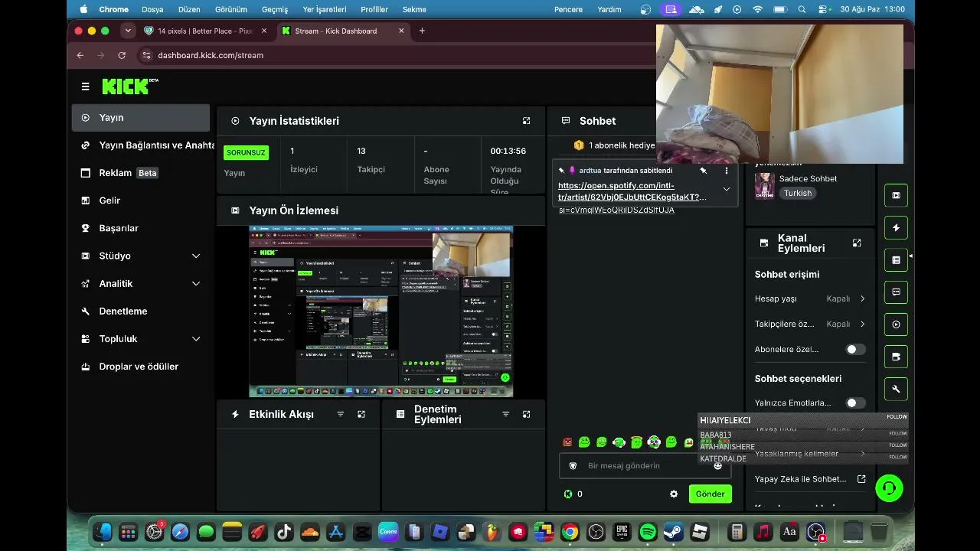The height and width of the screenshot is (551, 980).
Task: Open the chat widget icon in right rail
Action: click(896, 292)
